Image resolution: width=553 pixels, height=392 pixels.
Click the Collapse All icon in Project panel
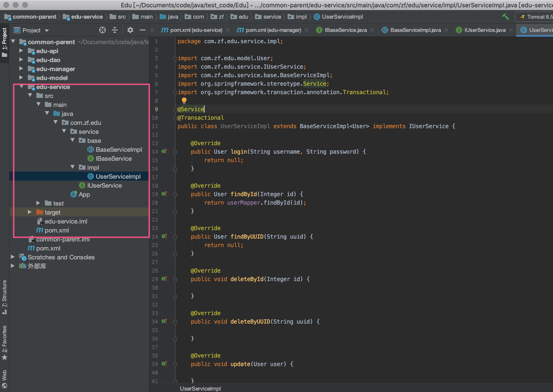[115, 30]
